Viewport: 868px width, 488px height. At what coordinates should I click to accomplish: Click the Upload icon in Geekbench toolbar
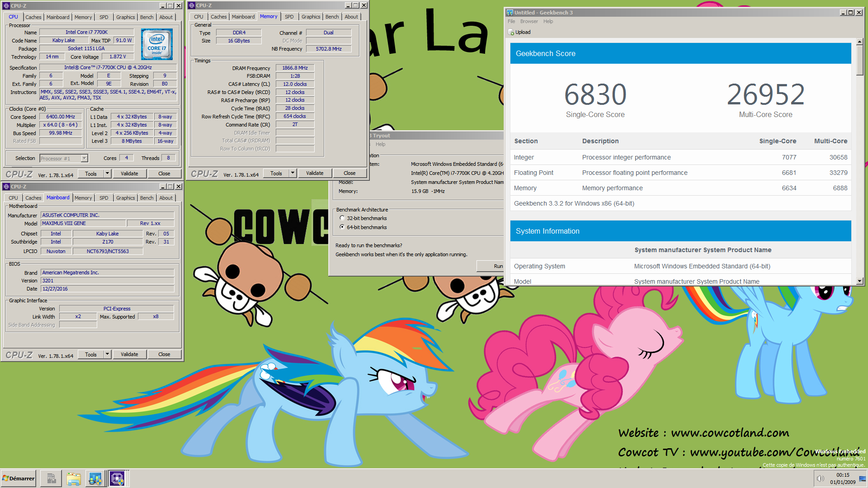511,33
